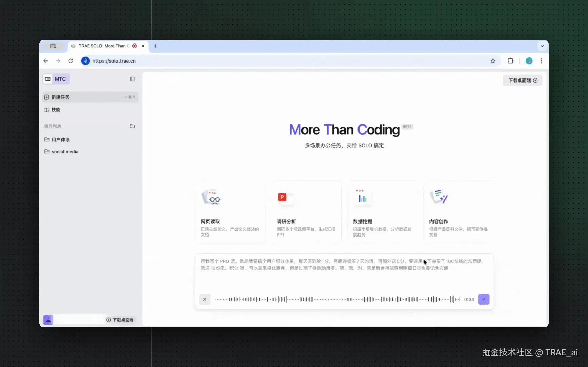This screenshot has width=588, height=367.
Task: Click the 项目列表 section label
Action: tap(52, 126)
